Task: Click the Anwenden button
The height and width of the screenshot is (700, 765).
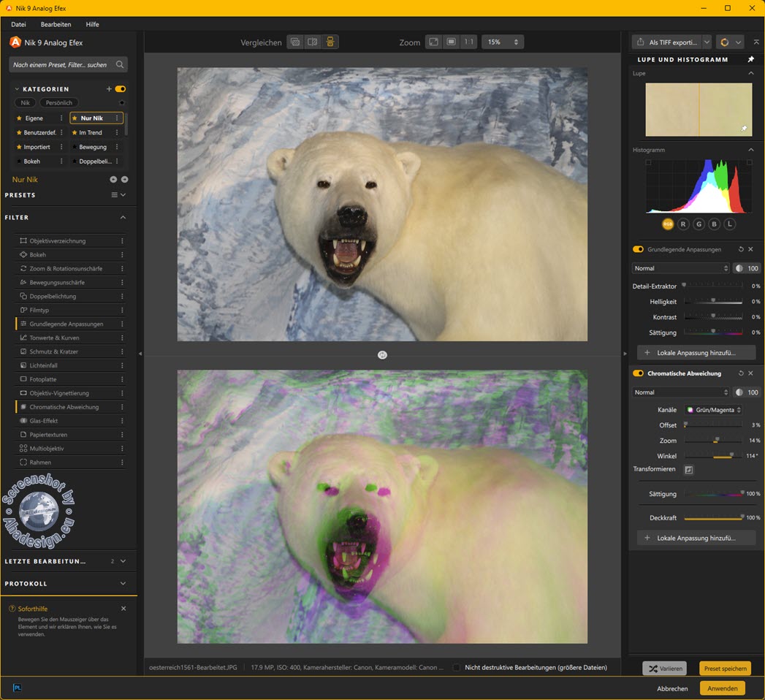Action: [x=722, y=688]
